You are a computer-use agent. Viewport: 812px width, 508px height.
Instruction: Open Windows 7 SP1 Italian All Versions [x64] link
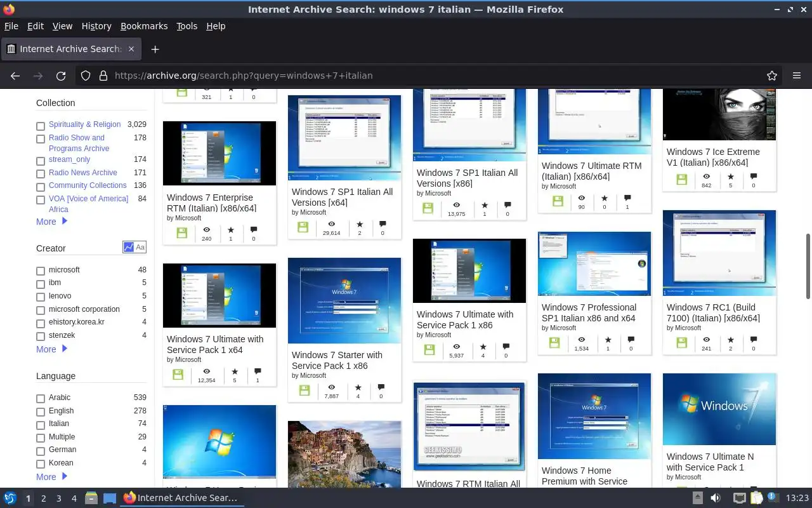coord(342,197)
